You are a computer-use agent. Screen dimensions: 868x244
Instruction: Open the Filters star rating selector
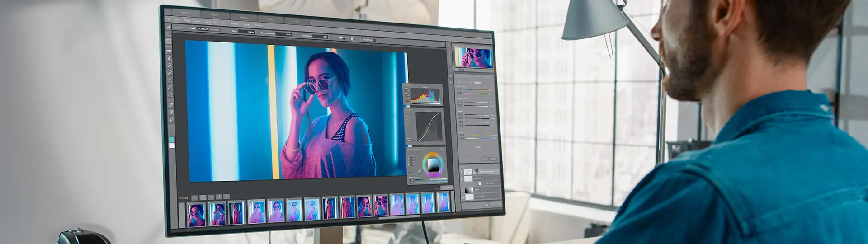[x=447, y=188]
